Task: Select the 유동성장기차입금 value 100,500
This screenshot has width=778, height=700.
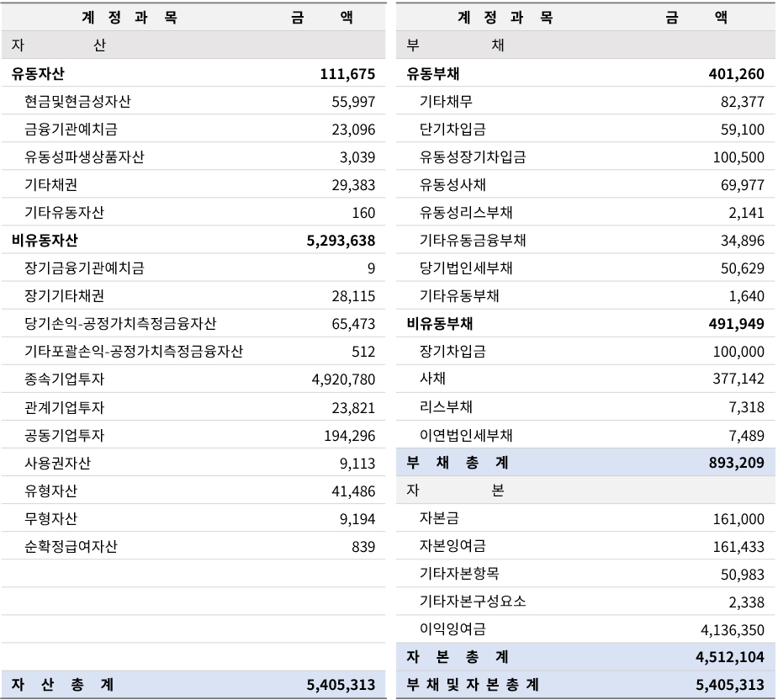Action: click(738, 157)
